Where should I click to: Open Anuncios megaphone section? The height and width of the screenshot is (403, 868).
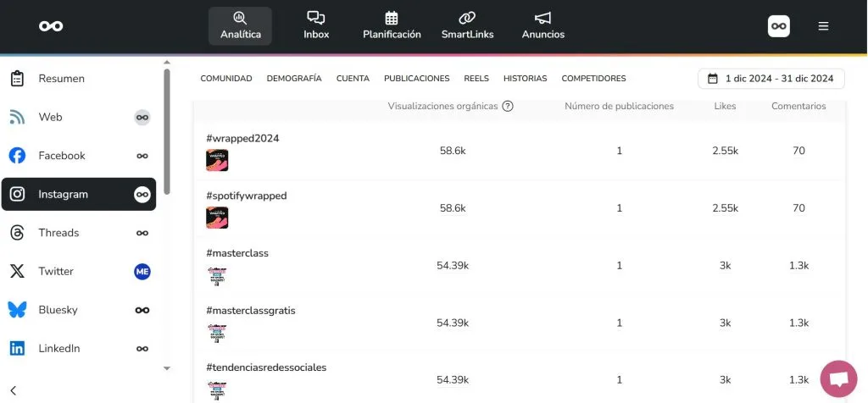[542, 25]
